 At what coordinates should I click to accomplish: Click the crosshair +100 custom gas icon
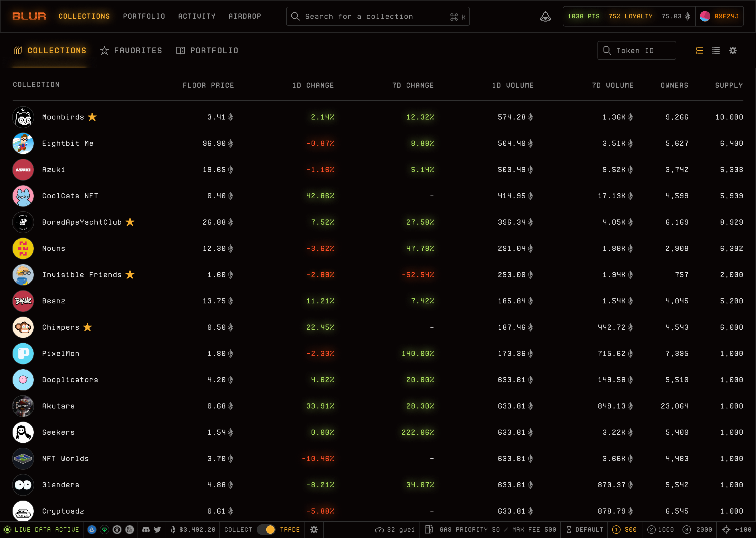coord(726,529)
